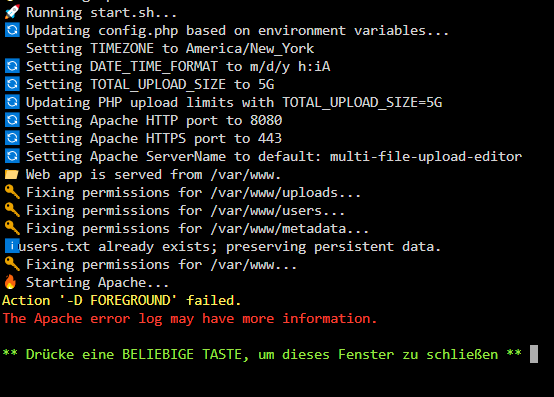554x397 pixels.
Task: Click the green Drücke eine BELIEBIGE TASTE prompt
Action: (x=262, y=354)
